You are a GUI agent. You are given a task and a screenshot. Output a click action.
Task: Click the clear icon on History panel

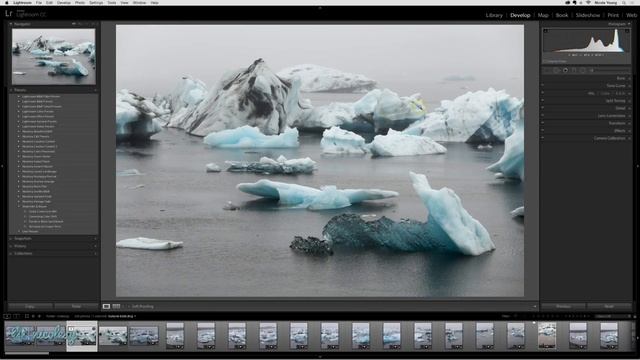(95, 246)
